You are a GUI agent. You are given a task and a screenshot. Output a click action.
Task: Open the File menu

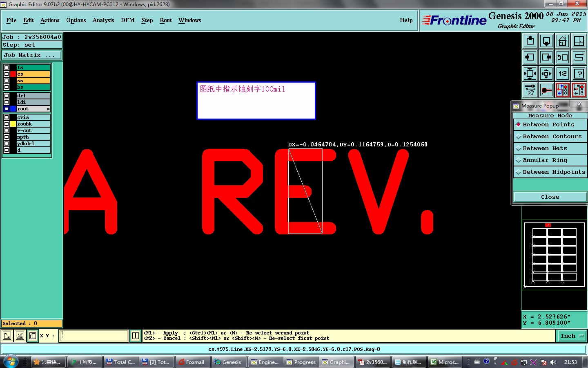click(11, 20)
